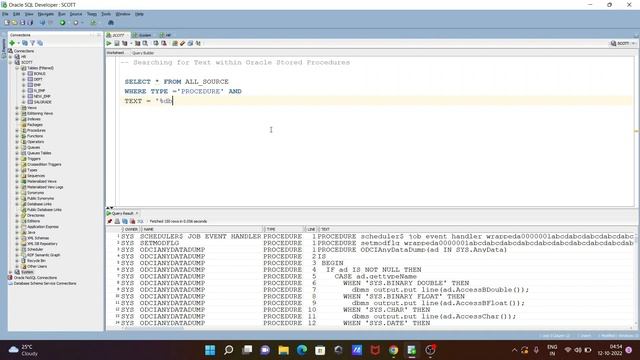Click the green Back navigation icon
The height and width of the screenshot is (360, 640).
click(62, 22)
